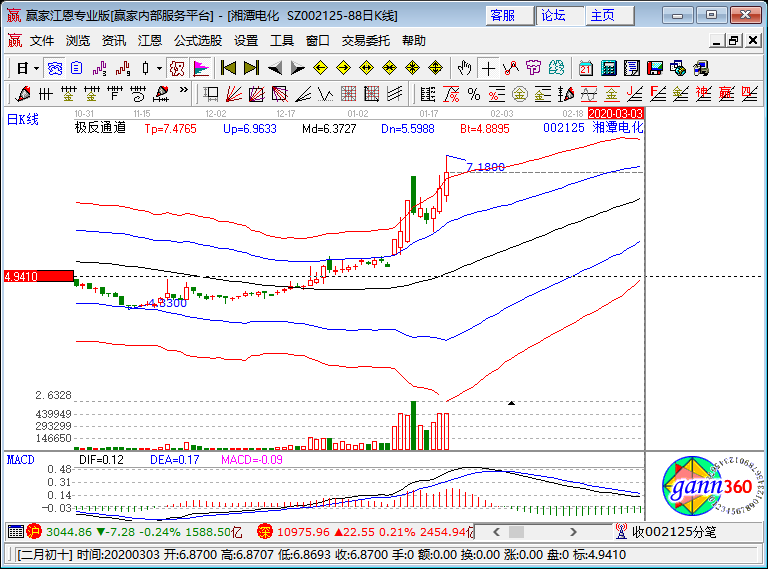
Task: Click the Gann square grid icon
Action: point(348,94)
